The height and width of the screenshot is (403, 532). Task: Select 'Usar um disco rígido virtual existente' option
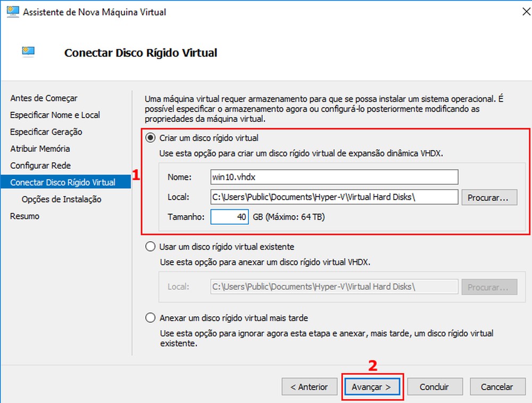point(150,246)
